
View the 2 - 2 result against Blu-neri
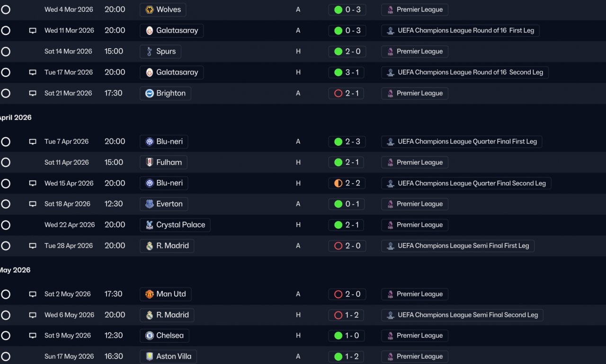tap(347, 183)
